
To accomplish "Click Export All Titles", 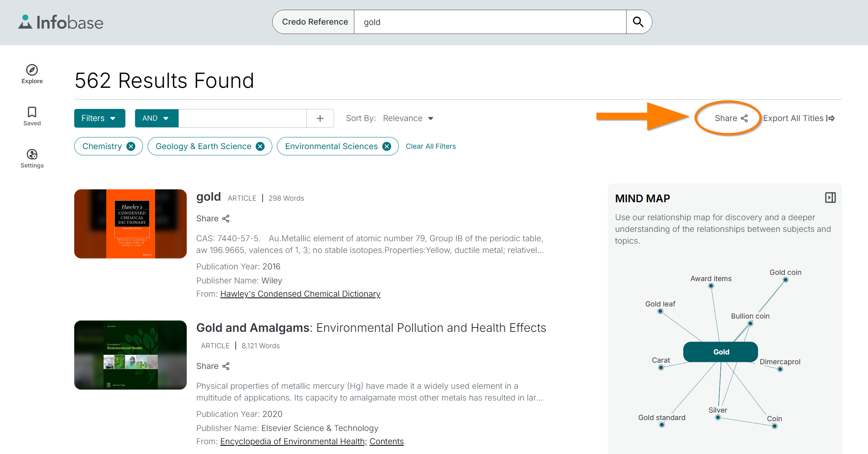I will 799,118.
